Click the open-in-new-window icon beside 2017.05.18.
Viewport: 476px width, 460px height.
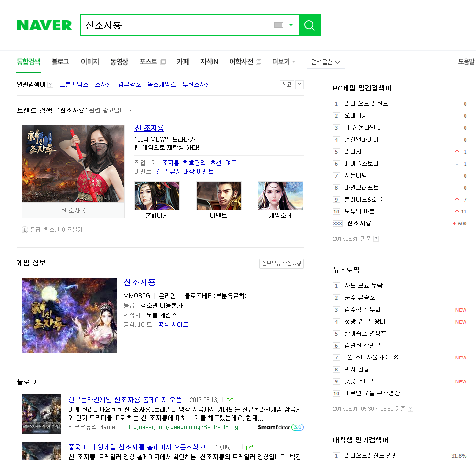coord(250,448)
